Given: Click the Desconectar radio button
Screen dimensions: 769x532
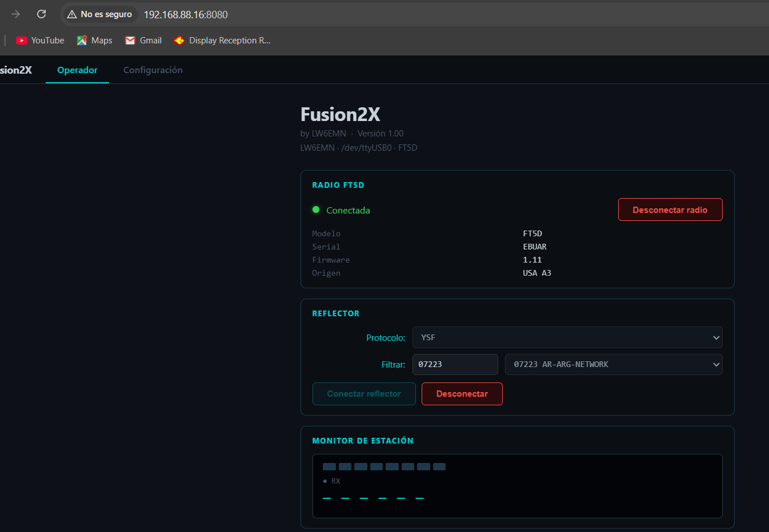Looking at the screenshot, I should (670, 209).
